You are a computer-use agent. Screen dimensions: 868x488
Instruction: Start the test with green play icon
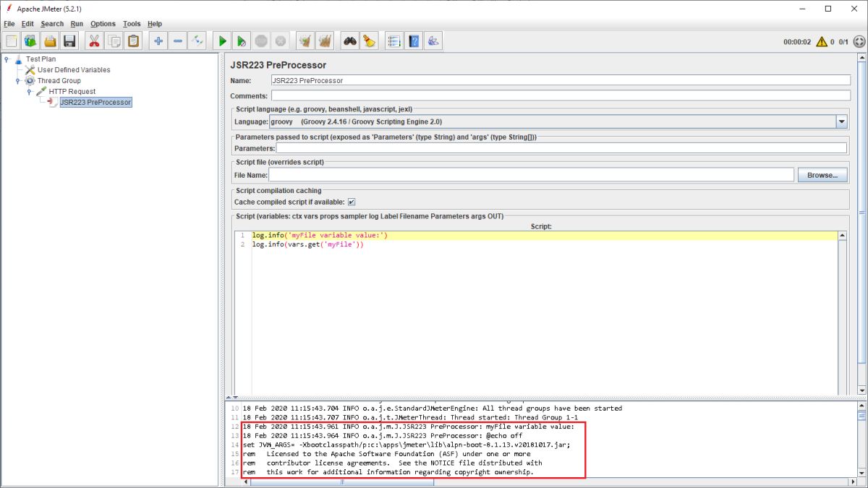point(223,41)
